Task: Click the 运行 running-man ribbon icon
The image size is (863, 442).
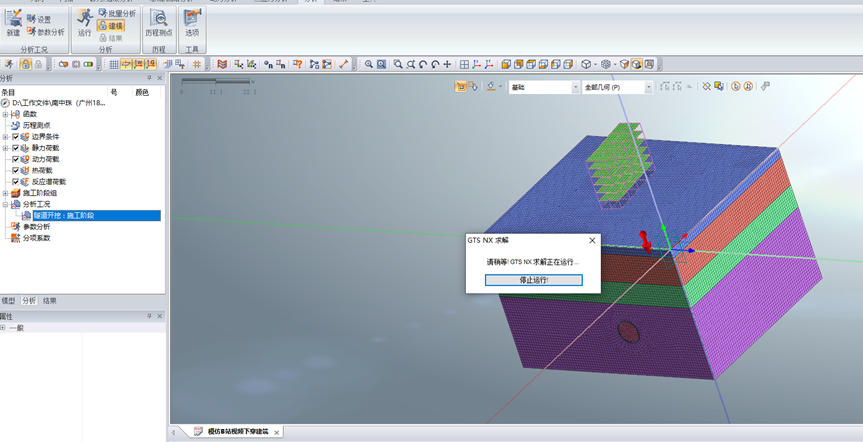Action: click(85, 17)
